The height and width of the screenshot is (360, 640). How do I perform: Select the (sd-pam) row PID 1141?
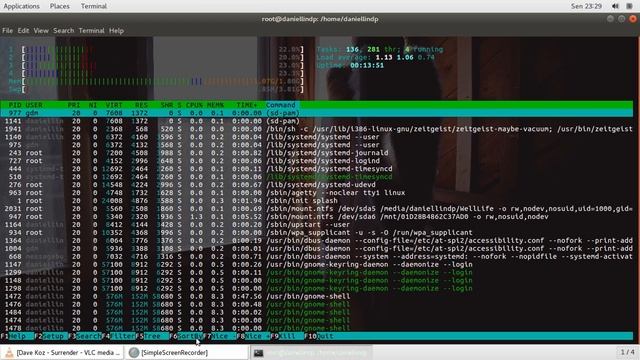(317, 121)
